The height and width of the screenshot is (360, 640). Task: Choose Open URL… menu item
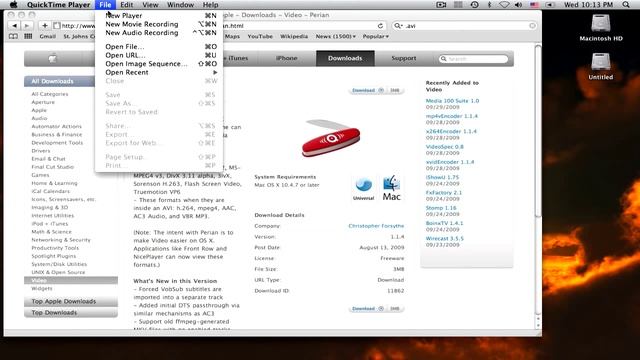pyautogui.click(x=159, y=55)
